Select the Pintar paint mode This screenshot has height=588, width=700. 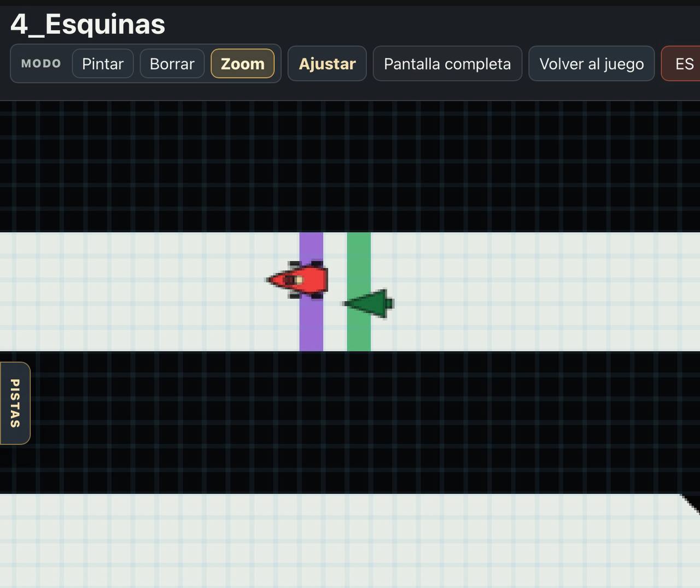tap(103, 64)
